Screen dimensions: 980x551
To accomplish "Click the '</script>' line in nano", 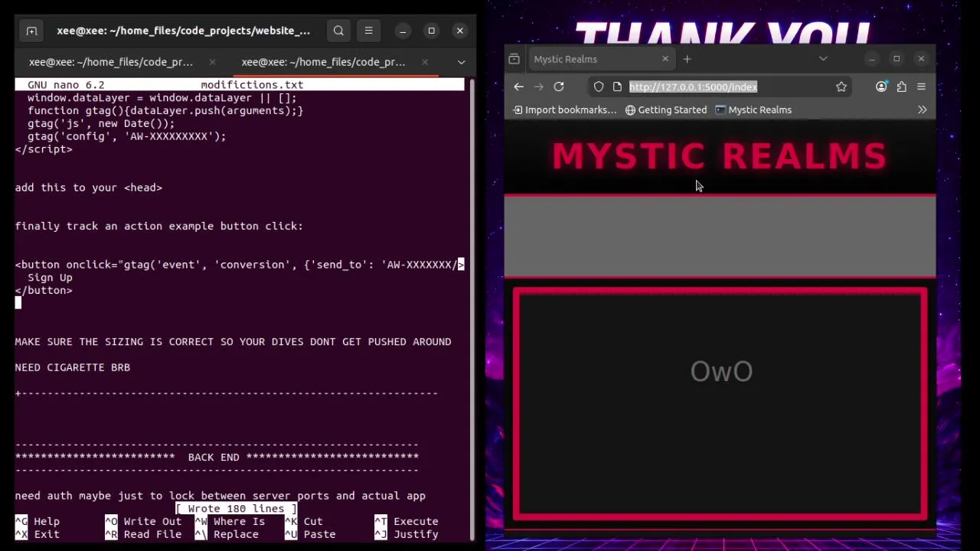I will tap(44, 149).
